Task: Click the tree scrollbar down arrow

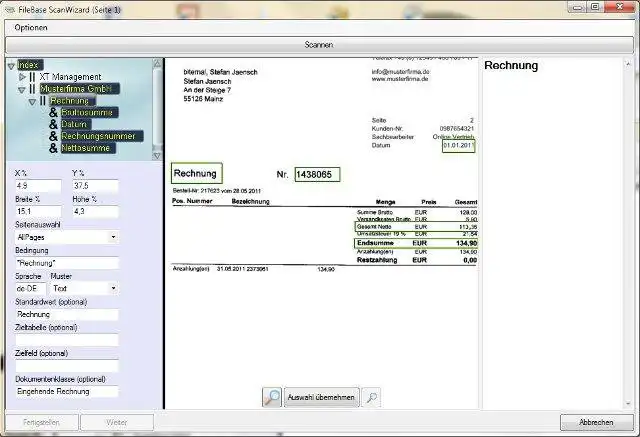Action: [x=157, y=155]
